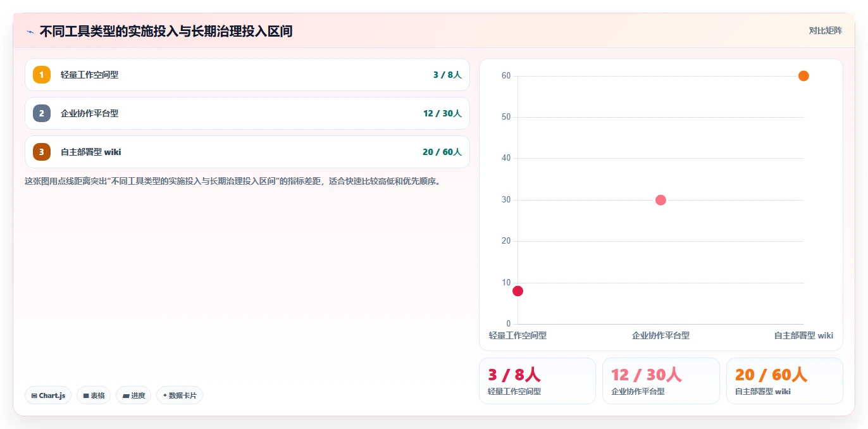The height and width of the screenshot is (429, 868).
Task: Click the y-axis tick label 20
Action: pyautogui.click(x=506, y=241)
